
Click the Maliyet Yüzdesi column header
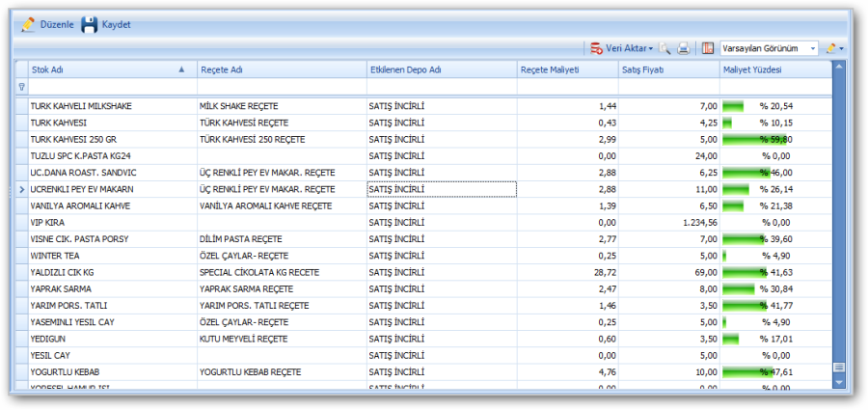point(773,69)
